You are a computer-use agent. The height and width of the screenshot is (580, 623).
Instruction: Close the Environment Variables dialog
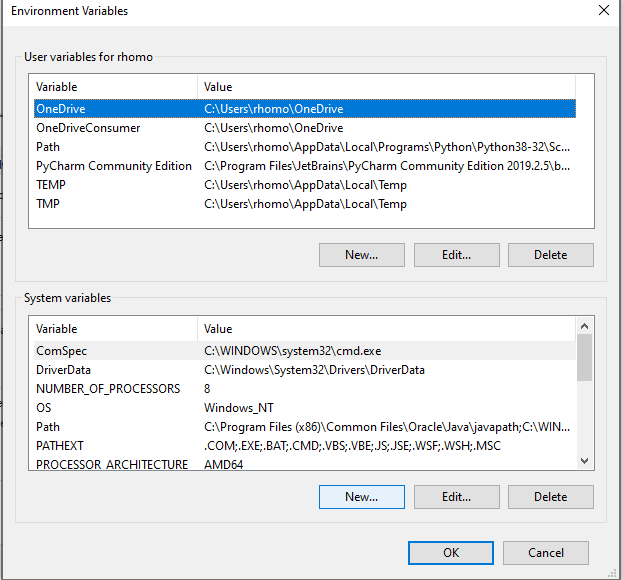tap(604, 10)
